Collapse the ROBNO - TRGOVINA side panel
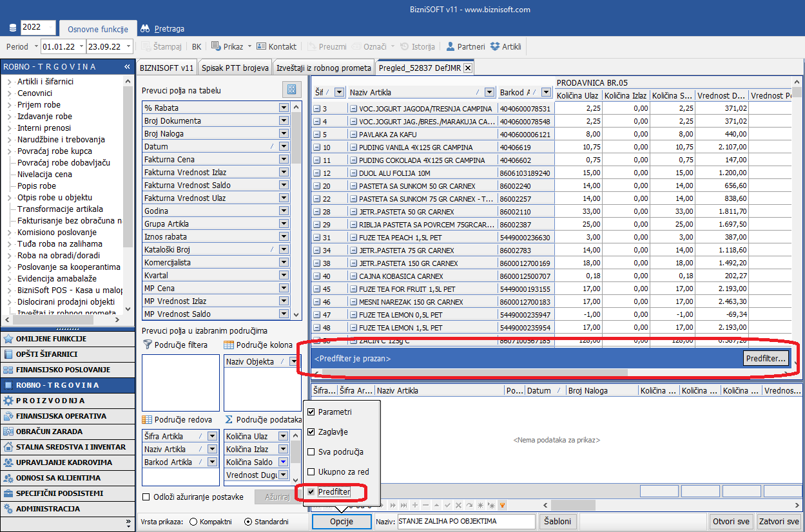Viewport: 805px width, 532px height. (x=127, y=67)
